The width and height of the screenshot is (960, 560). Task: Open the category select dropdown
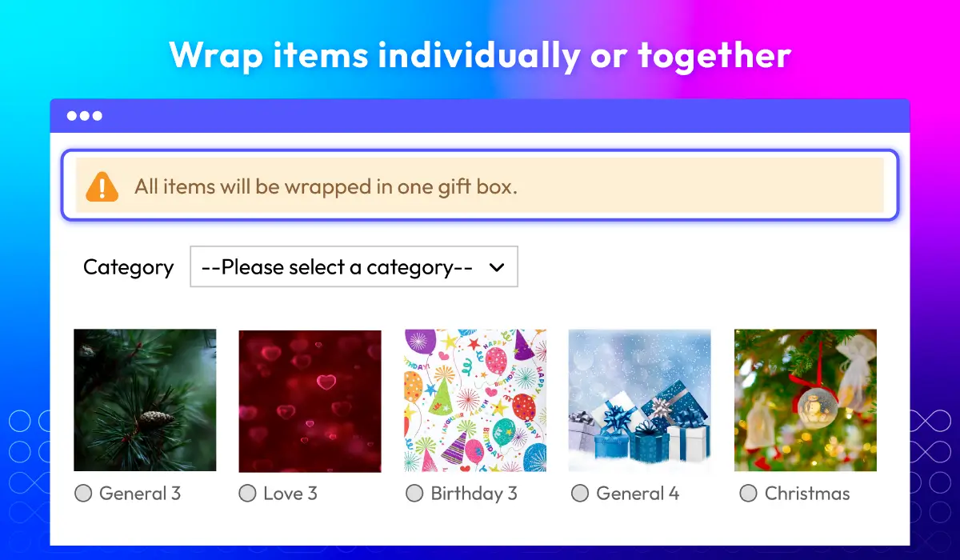tap(354, 266)
